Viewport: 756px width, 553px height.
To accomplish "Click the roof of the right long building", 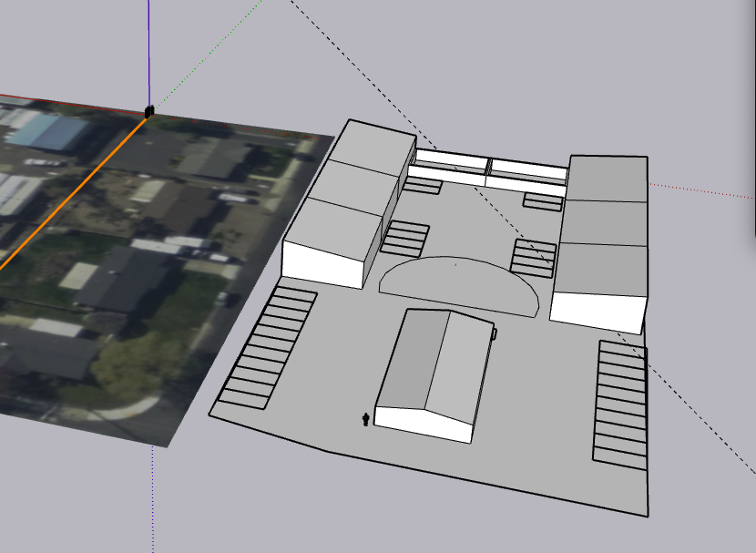I will [x=608, y=223].
